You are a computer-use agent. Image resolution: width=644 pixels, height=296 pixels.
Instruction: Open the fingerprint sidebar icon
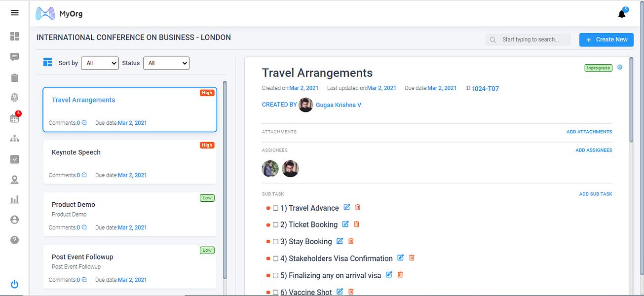coord(14,98)
